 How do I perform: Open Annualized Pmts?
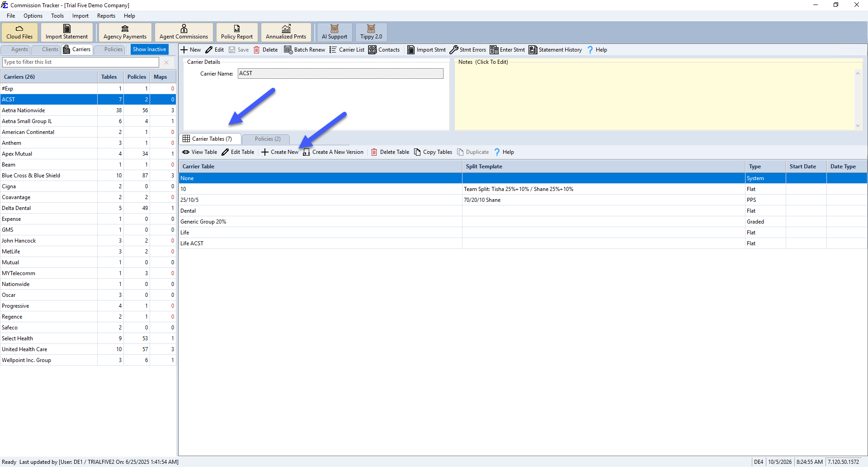click(x=286, y=32)
